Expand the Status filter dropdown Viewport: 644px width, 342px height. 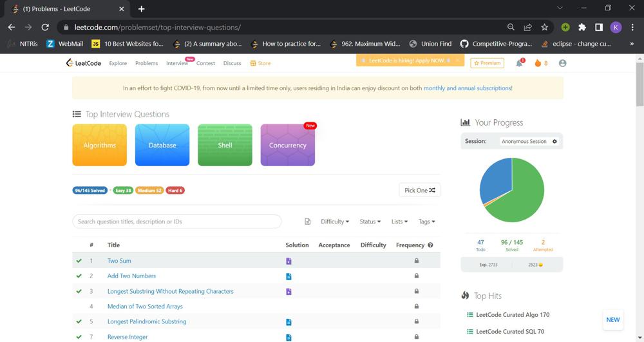(370, 222)
